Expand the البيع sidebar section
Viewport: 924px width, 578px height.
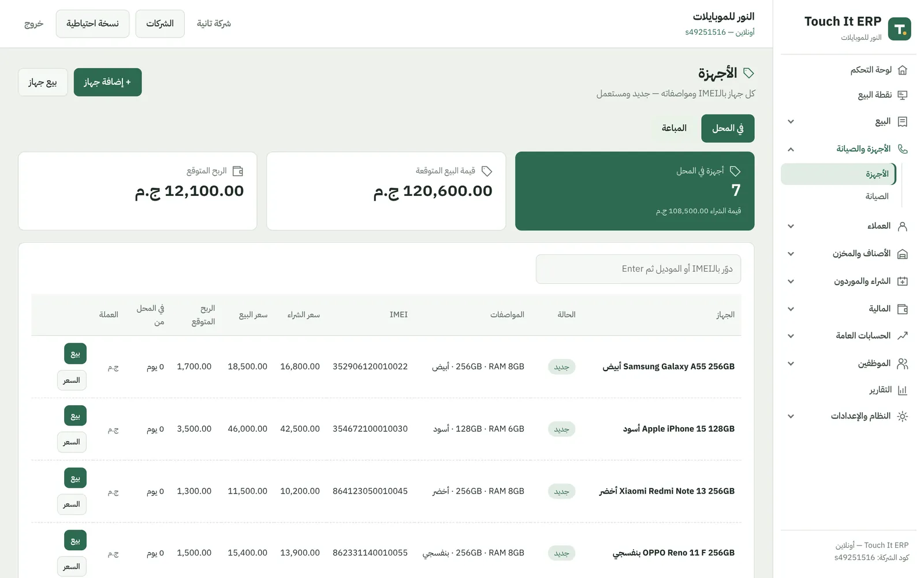point(791,121)
